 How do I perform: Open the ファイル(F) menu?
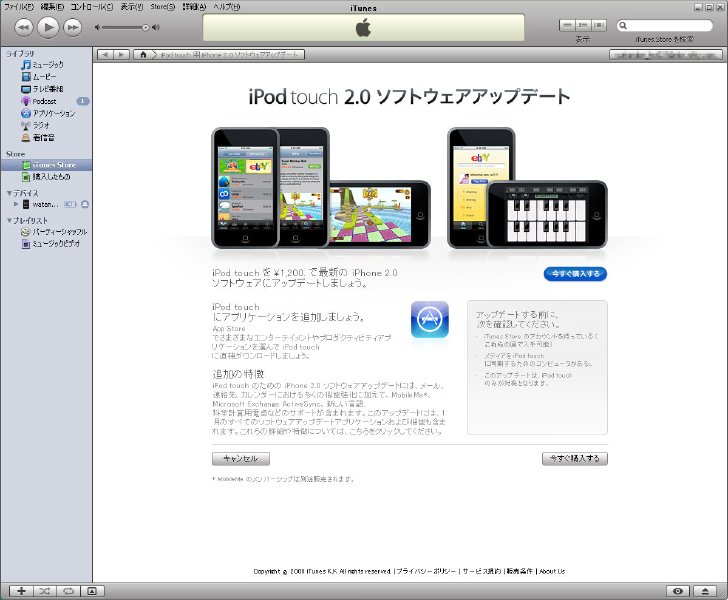19,7
